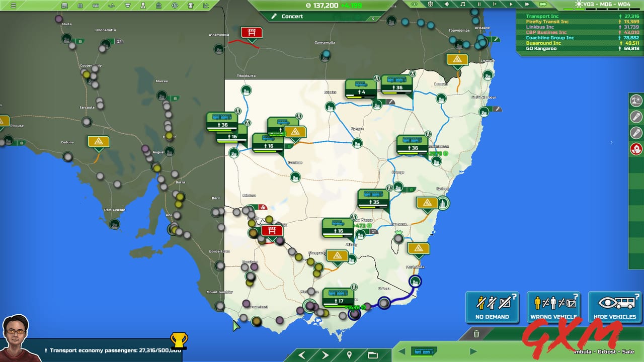The width and height of the screenshot is (644, 362).
Task: Open the trophy achievements icon
Action: pos(190,6)
